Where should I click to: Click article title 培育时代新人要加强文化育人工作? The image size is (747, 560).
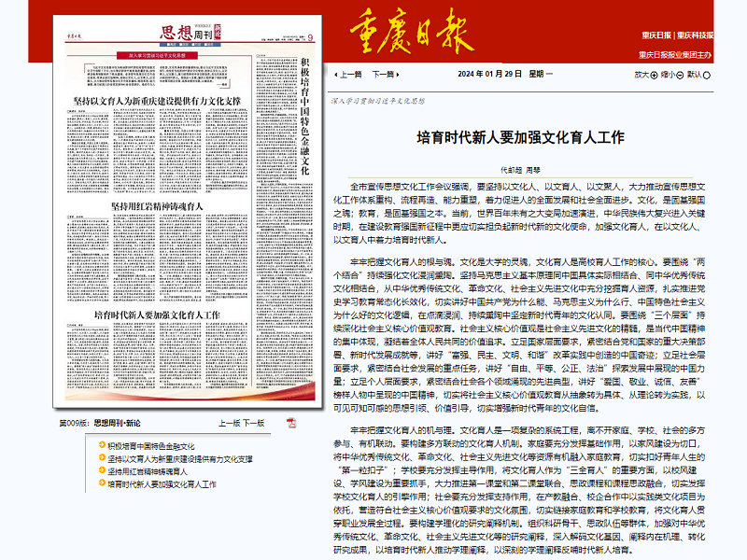pyautogui.click(x=520, y=137)
